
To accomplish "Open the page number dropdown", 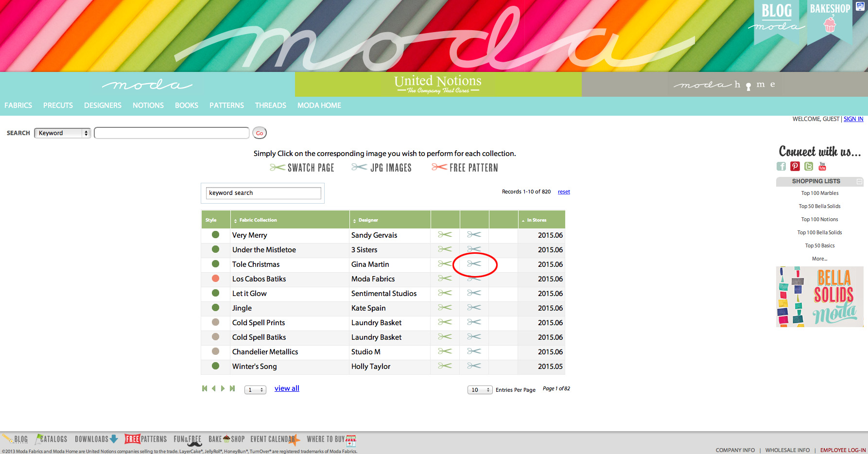I will click(x=255, y=390).
